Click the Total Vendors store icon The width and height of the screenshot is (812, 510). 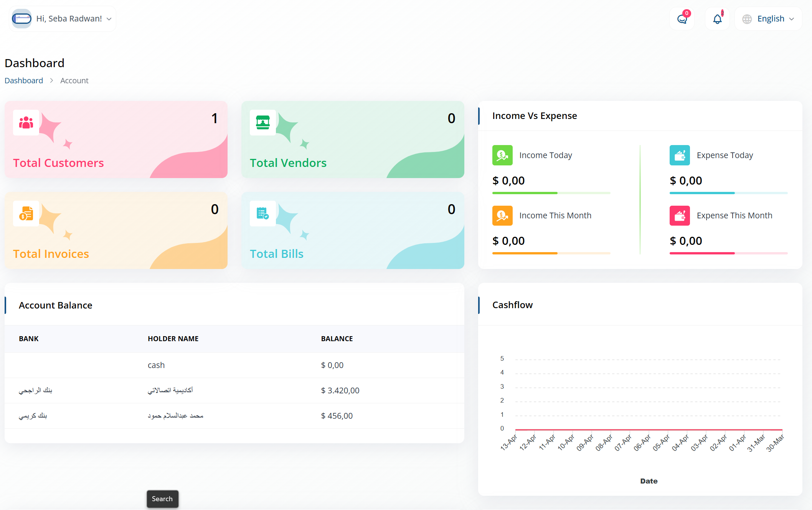tap(263, 123)
